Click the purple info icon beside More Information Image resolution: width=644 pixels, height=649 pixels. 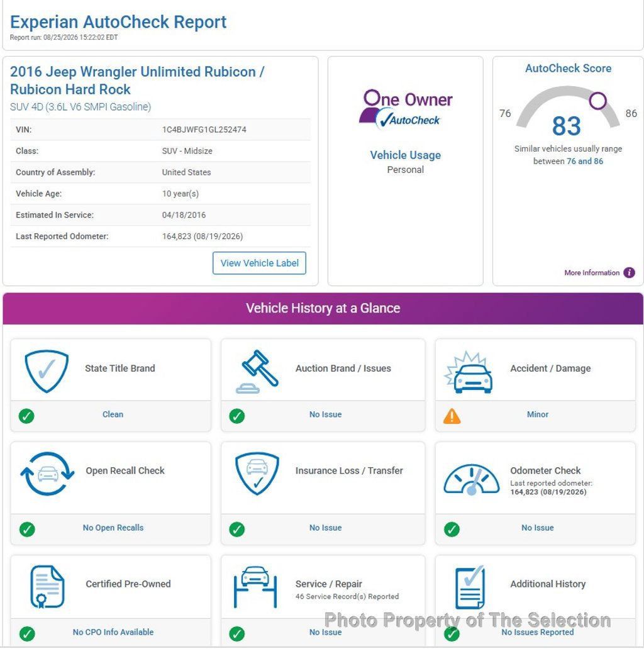[x=629, y=273]
